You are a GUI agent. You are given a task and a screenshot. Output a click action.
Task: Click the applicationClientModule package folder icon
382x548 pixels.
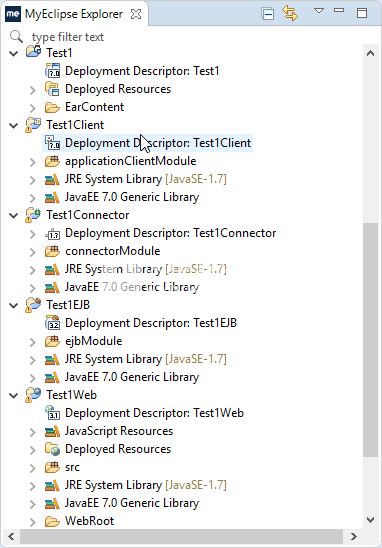point(52,161)
